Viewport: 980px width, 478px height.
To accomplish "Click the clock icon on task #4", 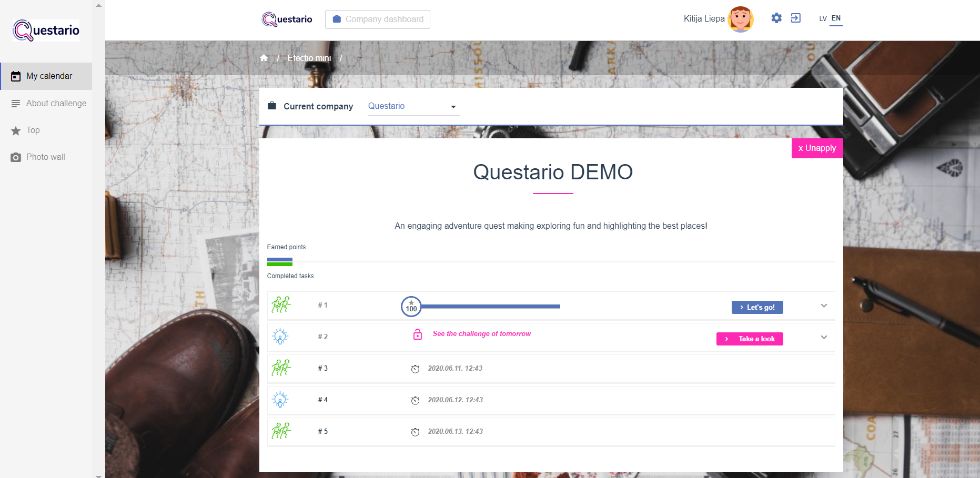I will click(415, 400).
